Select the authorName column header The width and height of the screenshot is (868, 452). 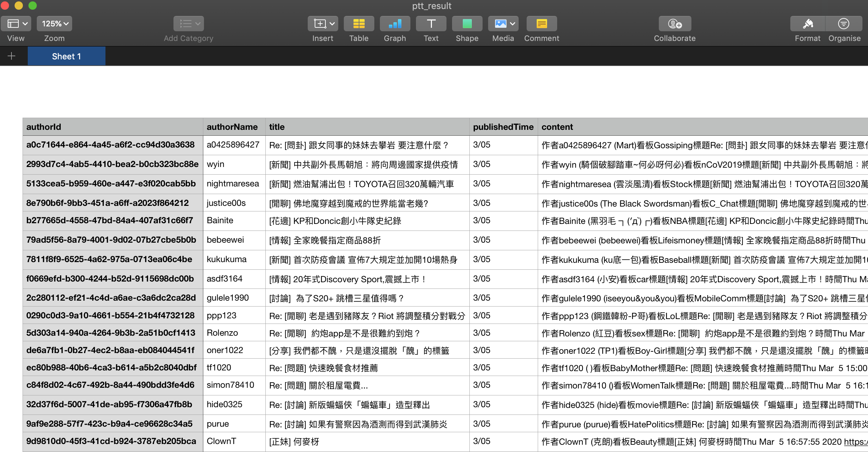(232, 127)
